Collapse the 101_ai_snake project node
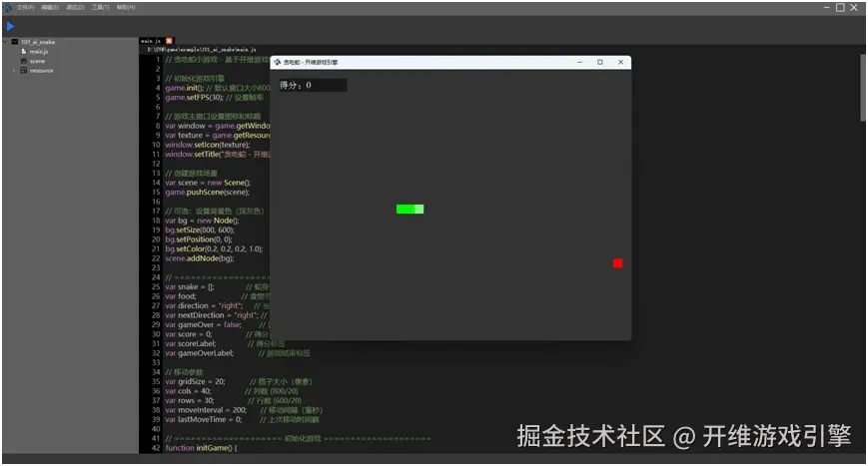 coord(6,42)
